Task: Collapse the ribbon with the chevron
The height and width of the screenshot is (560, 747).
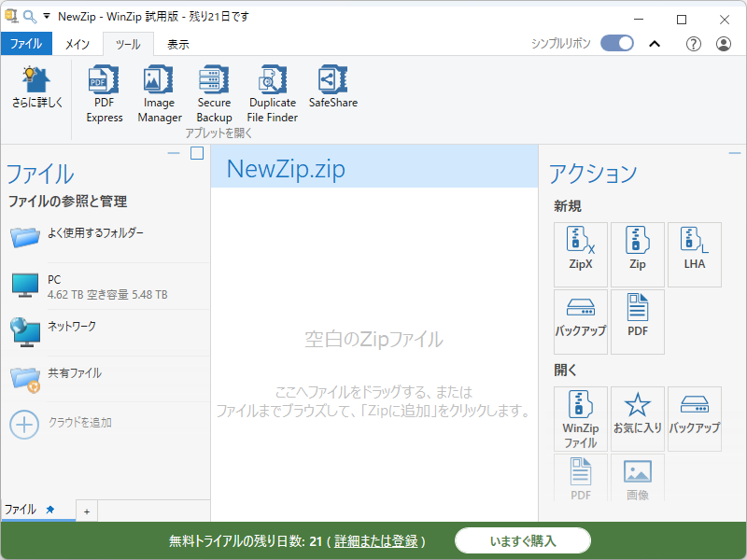Action: tap(655, 43)
